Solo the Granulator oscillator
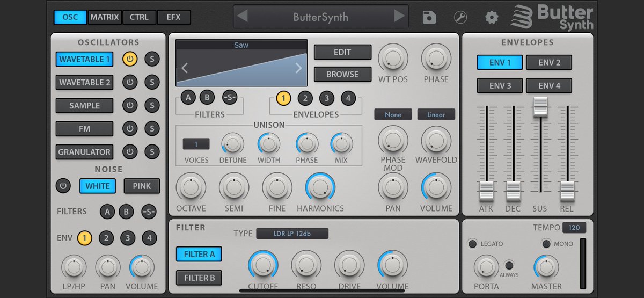This screenshot has height=298, width=644. click(152, 152)
